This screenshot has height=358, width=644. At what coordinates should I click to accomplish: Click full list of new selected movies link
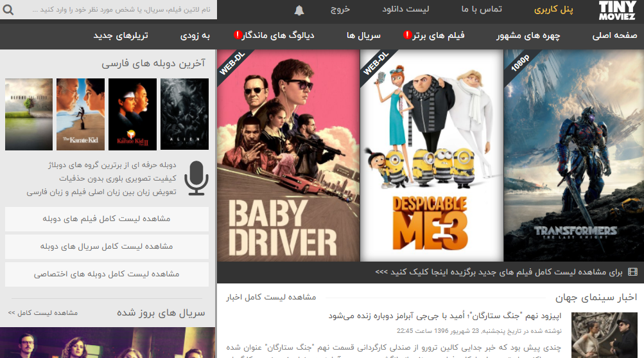click(499, 272)
